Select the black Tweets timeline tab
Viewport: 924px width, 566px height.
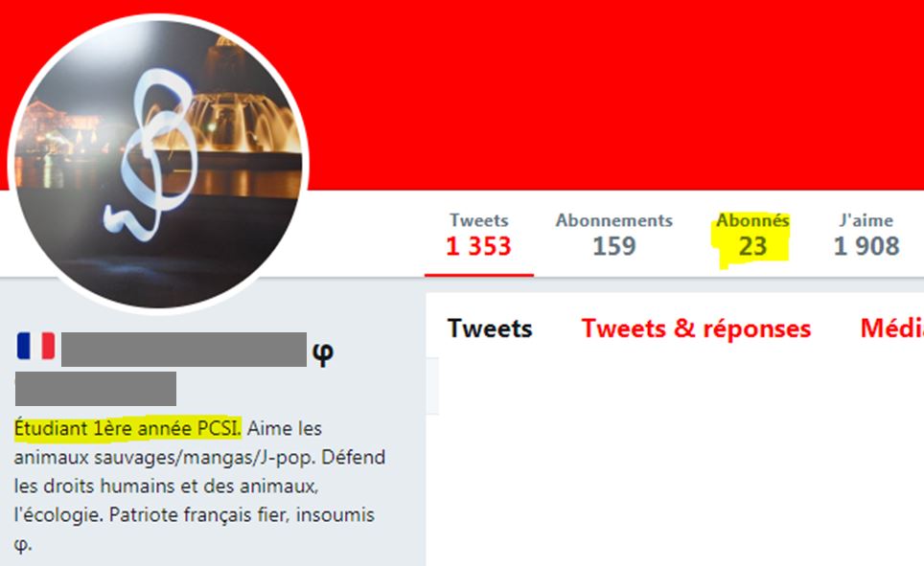click(490, 328)
